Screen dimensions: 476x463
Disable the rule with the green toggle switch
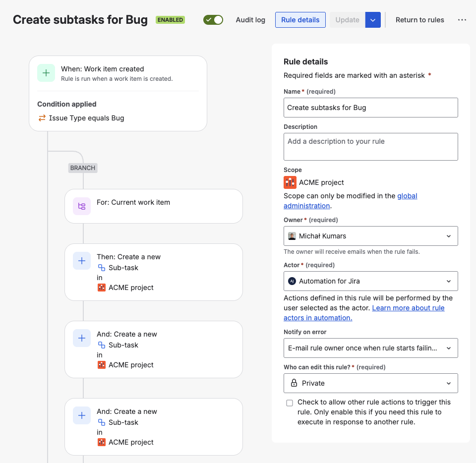213,19
